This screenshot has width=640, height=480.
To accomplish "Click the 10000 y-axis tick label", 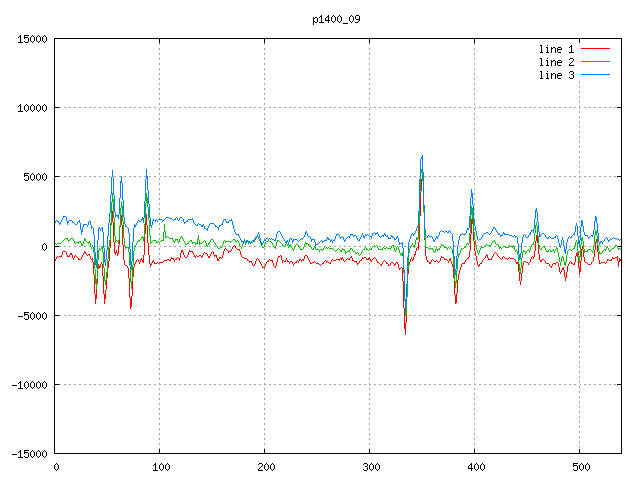I will (32, 108).
